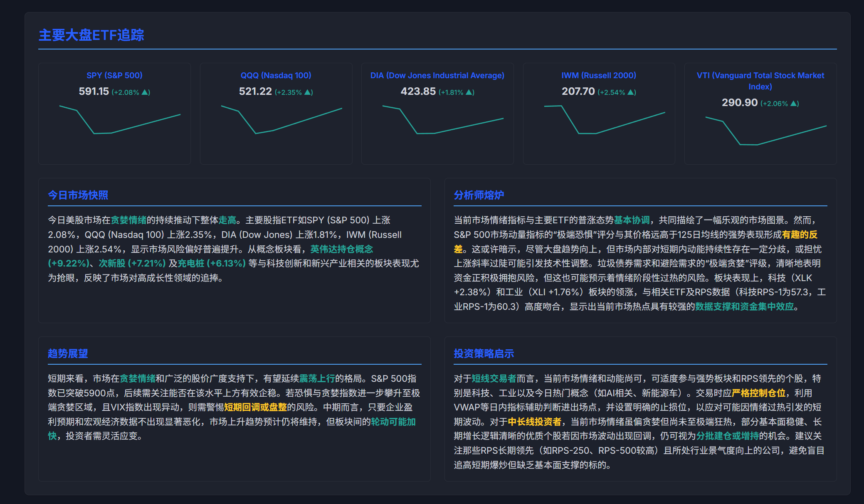Click the QQQ sparkline chart

(281, 120)
